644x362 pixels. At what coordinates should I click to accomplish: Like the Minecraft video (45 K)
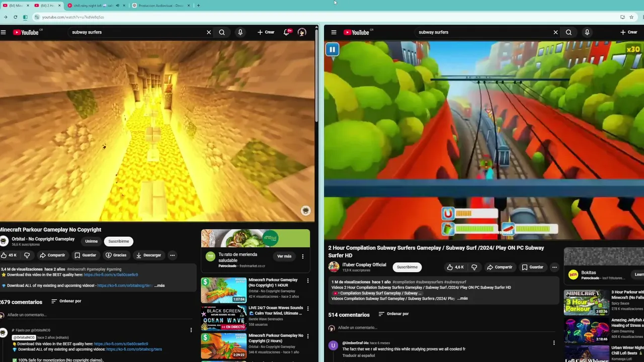(9, 255)
